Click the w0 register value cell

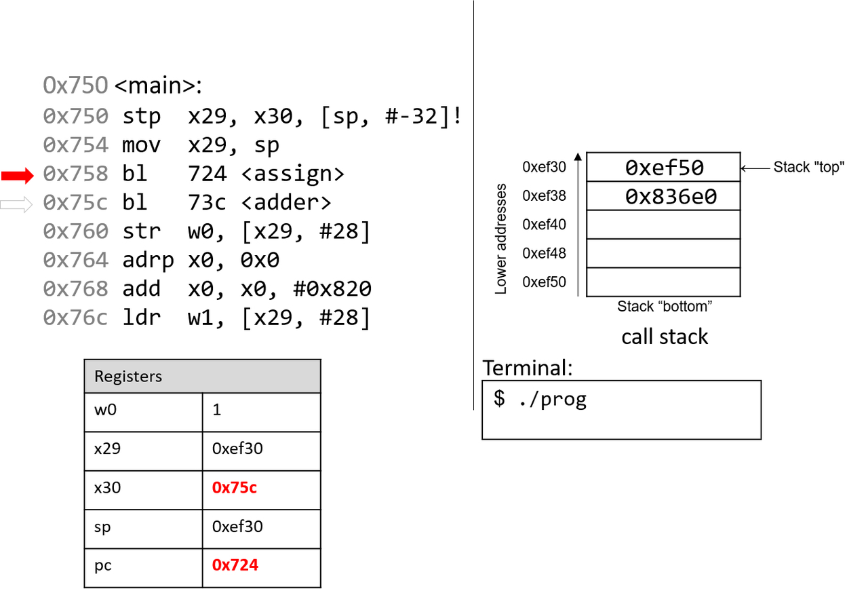click(x=260, y=411)
